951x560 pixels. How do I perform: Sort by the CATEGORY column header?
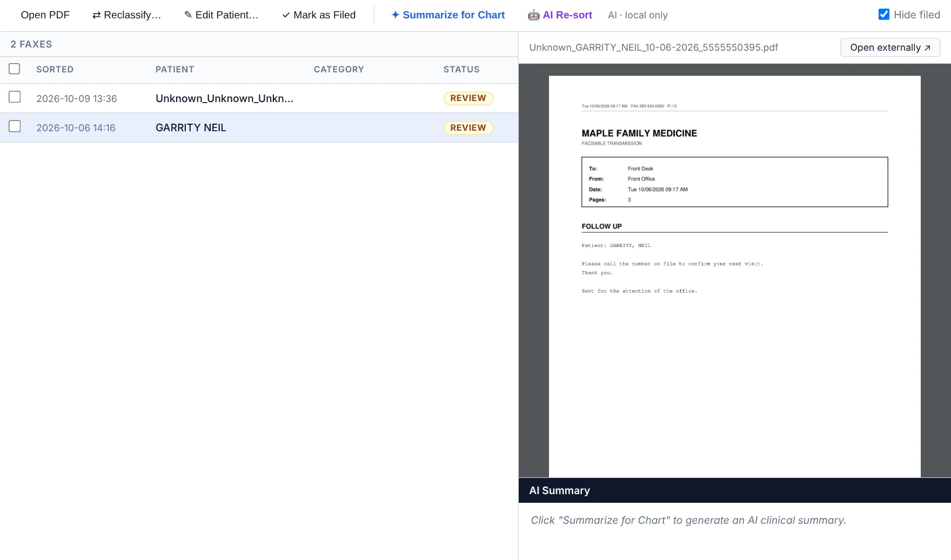tap(339, 69)
